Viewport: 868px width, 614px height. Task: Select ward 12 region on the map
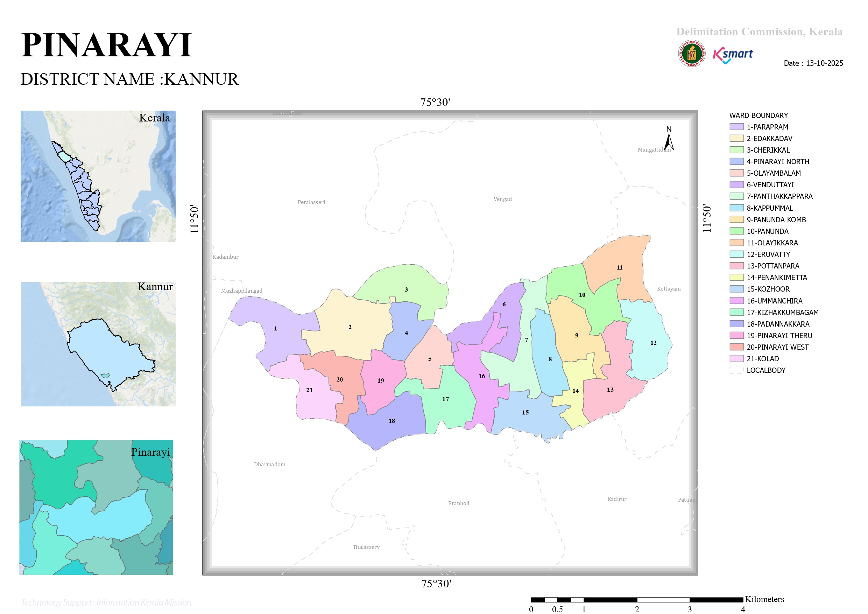tap(653, 343)
